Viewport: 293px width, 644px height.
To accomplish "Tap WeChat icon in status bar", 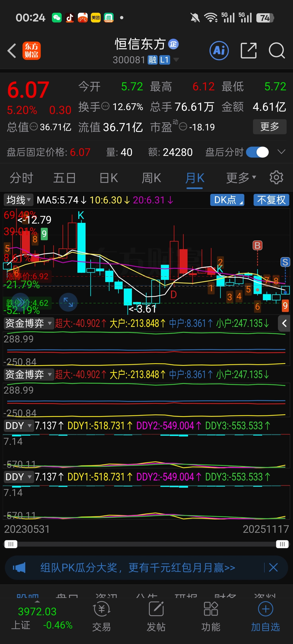I will [x=57, y=18].
